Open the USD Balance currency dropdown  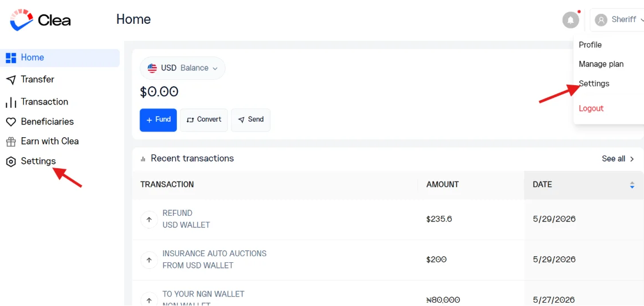click(182, 68)
